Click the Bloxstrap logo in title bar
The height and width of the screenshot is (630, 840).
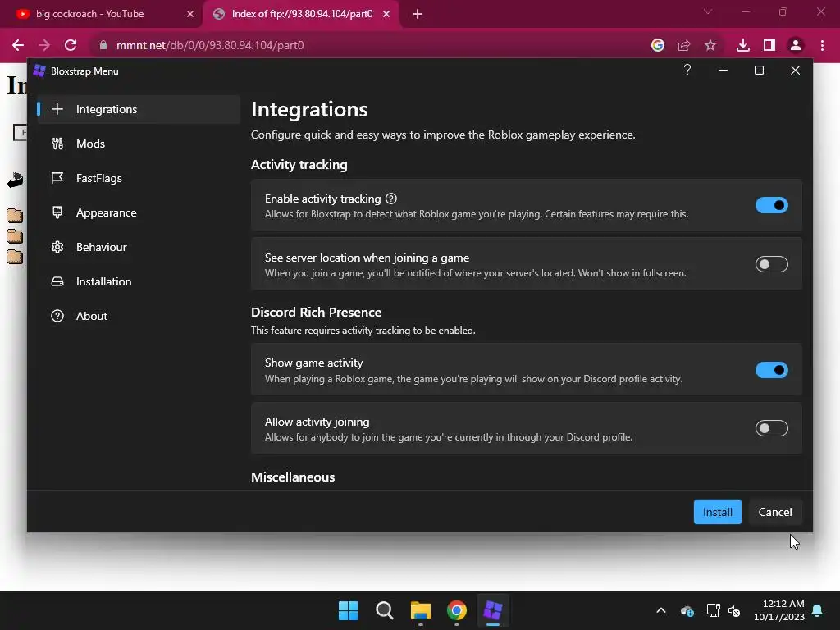pyautogui.click(x=39, y=71)
